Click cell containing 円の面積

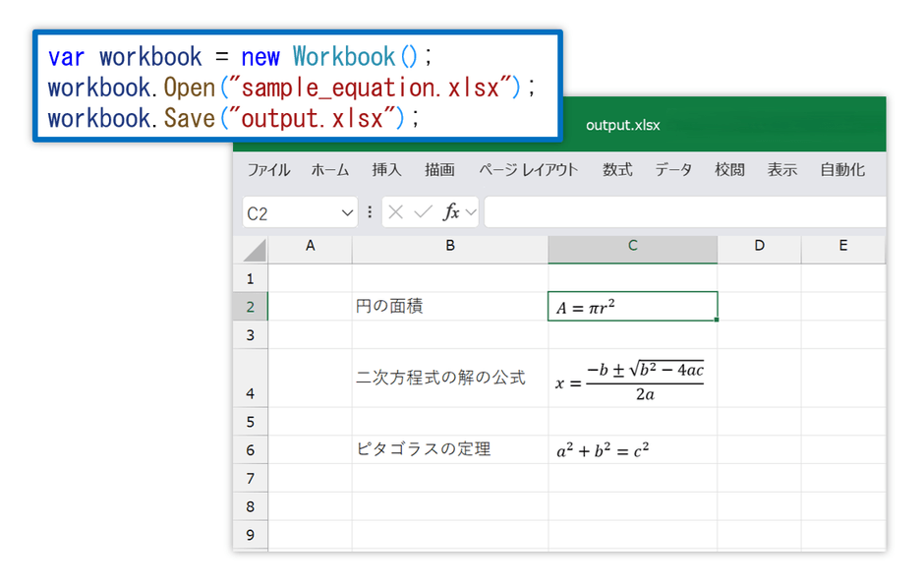(x=450, y=307)
